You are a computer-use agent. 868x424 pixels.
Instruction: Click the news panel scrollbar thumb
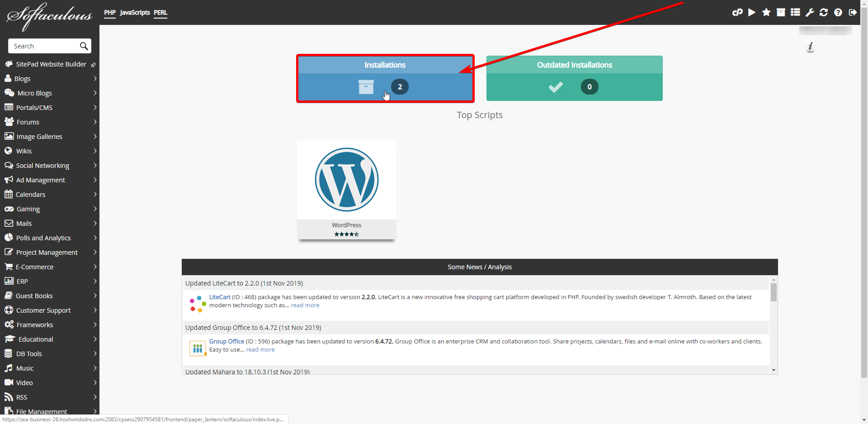click(774, 292)
